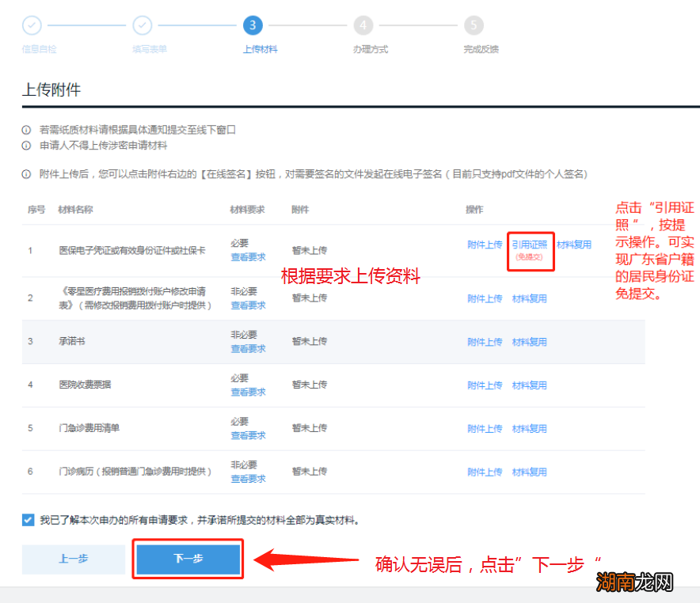Click 附件上传 for 门急诊费用清单
This screenshot has height=603, width=700.
pyautogui.click(x=485, y=427)
